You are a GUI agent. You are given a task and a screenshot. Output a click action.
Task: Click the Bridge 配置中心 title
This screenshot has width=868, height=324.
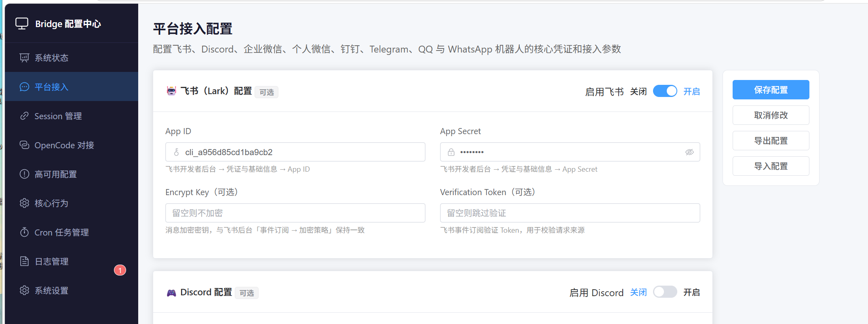coord(68,24)
